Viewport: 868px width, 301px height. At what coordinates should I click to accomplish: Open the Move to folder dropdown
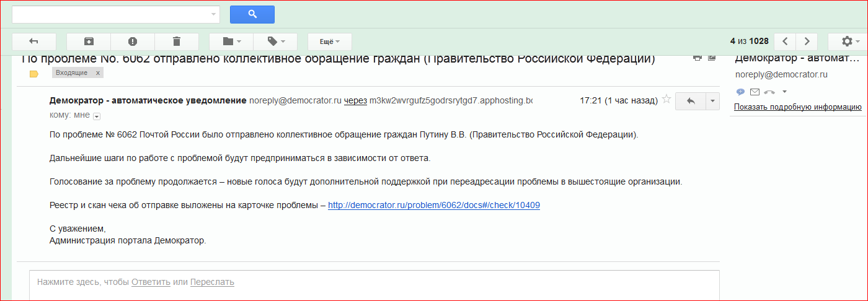(231, 41)
